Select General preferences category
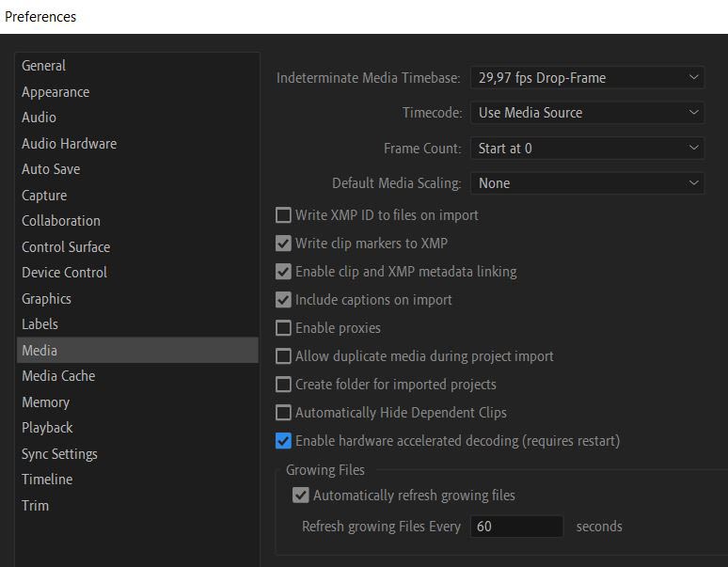The width and height of the screenshot is (728, 567). point(44,66)
